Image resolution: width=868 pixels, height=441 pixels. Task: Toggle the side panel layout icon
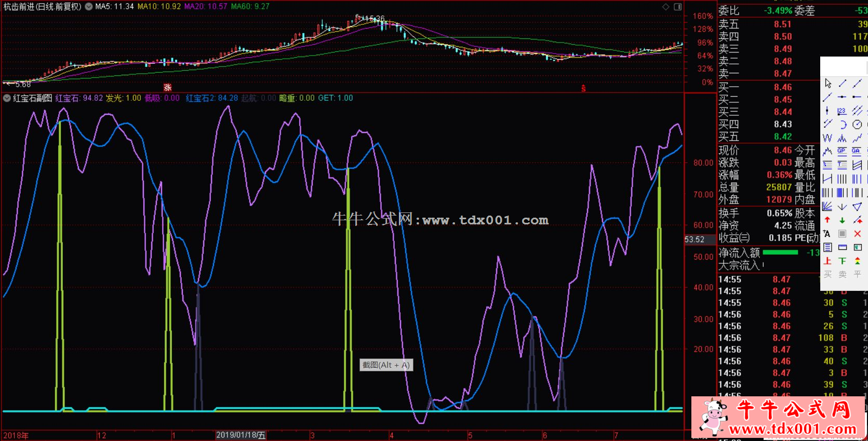pyautogui.click(x=678, y=7)
